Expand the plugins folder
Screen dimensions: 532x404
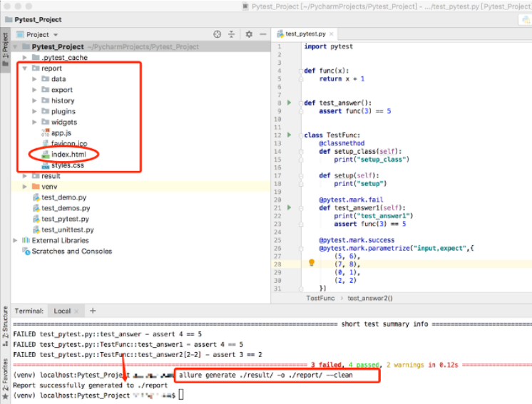click(x=34, y=111)
